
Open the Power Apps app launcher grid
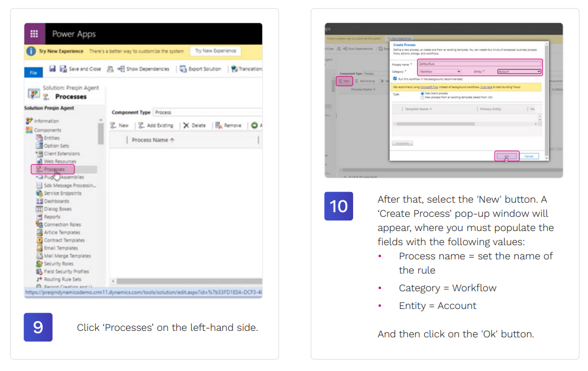click(34, 34)
